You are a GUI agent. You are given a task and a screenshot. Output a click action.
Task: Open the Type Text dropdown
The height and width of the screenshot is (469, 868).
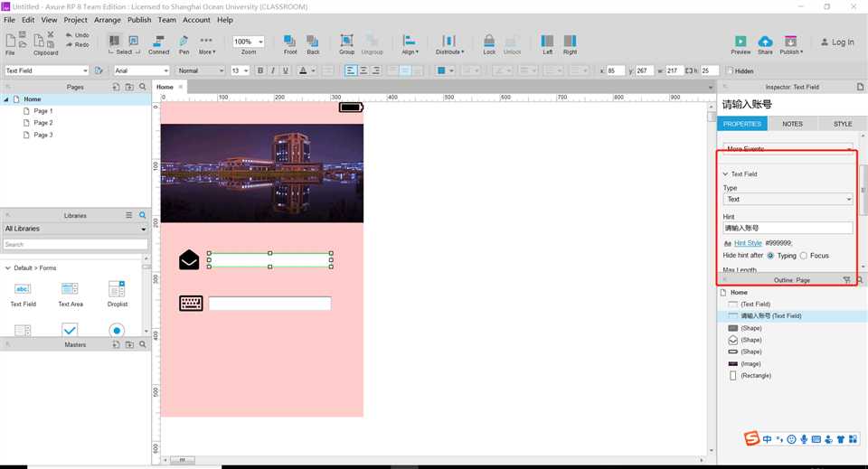coord(788,199)
